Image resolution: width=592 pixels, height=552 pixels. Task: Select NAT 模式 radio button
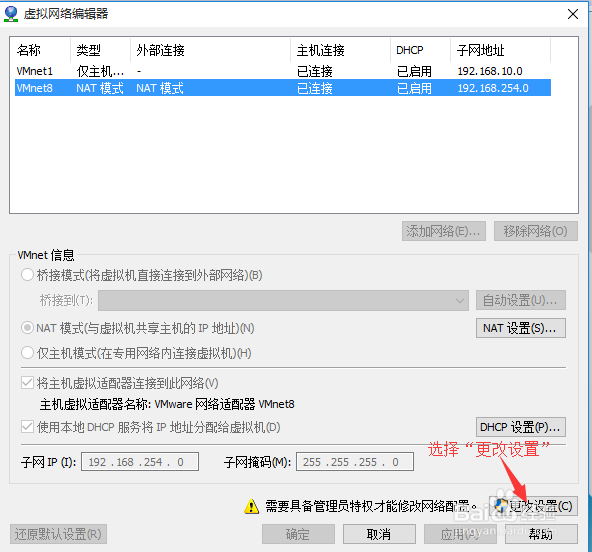tap(27, 328)
